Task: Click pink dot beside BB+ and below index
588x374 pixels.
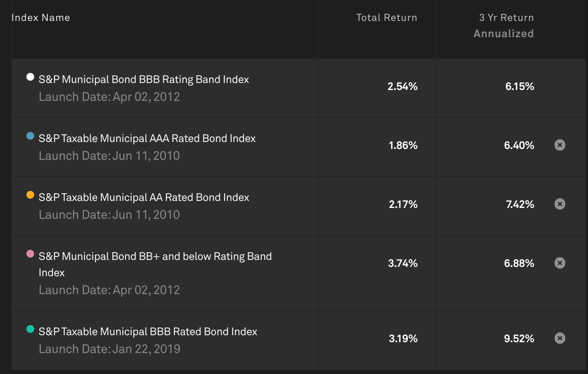Action: (30, 254)
